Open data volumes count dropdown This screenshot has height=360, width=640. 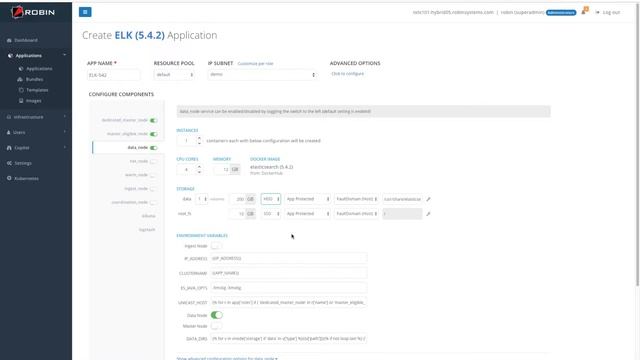(202, 199)
